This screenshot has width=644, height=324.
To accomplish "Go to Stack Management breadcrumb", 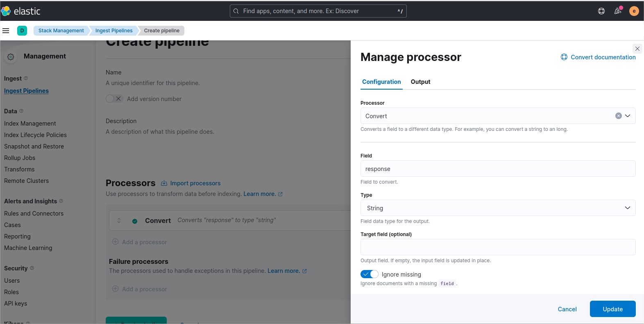I will tap(61, 31).
